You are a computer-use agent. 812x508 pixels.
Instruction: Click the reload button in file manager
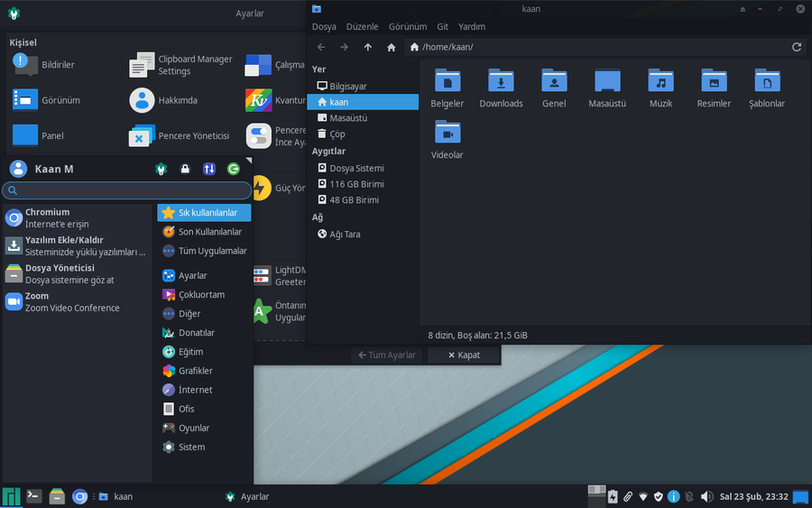coord(797,47)
